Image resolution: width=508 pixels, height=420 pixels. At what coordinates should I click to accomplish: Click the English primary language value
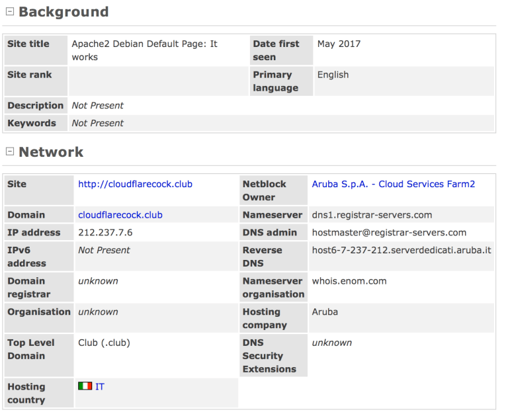[x=333, y=75]
